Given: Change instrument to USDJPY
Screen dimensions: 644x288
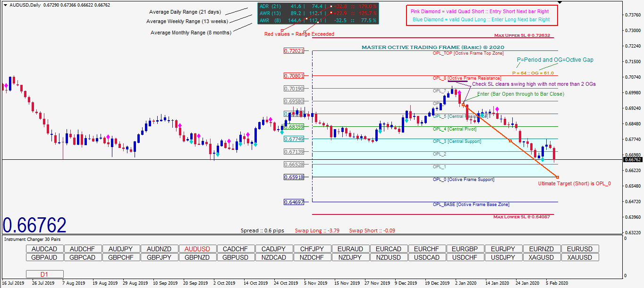Looking at the screenshot, I should coord(503,257).
